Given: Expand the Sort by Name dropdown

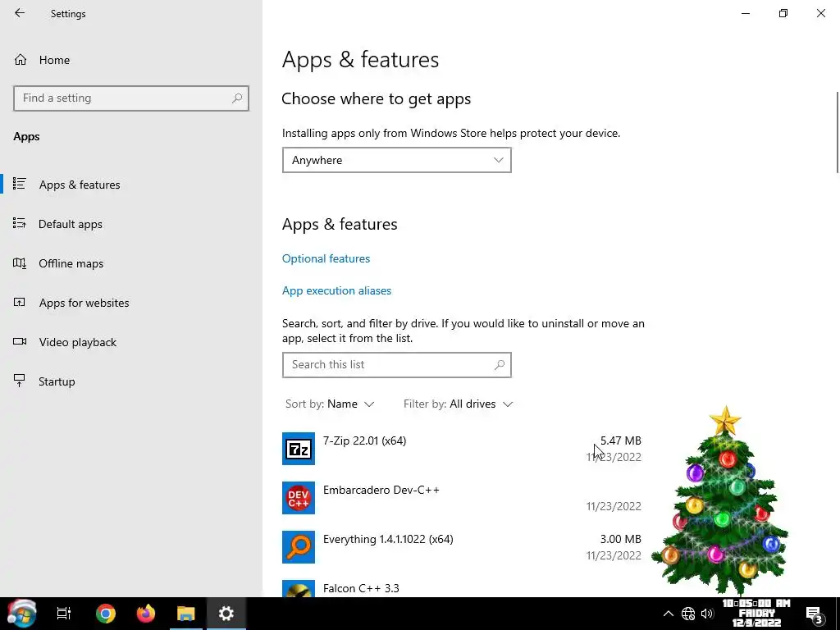Looking at the screenshot, I should pyautogui.click(x=330, y=404).
